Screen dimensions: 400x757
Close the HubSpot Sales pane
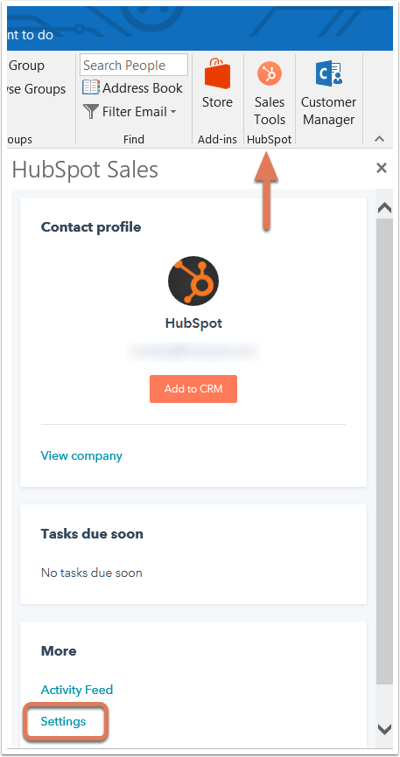[x=381, y=168]
